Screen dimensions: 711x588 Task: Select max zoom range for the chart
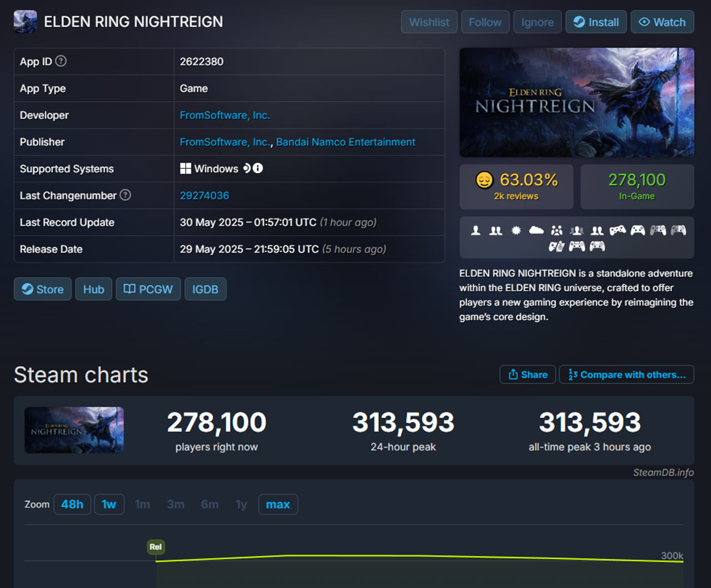point(278,505)
